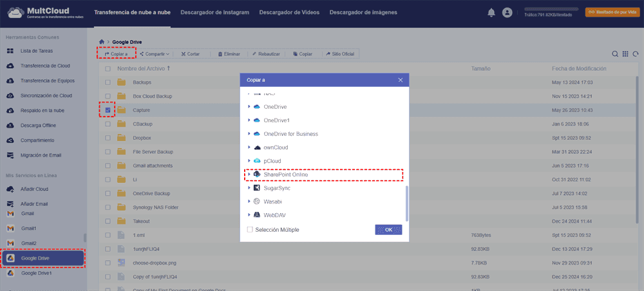Select SugarSync destination in dialog
This screenshot has height=291, width=644.
(277, 188)
